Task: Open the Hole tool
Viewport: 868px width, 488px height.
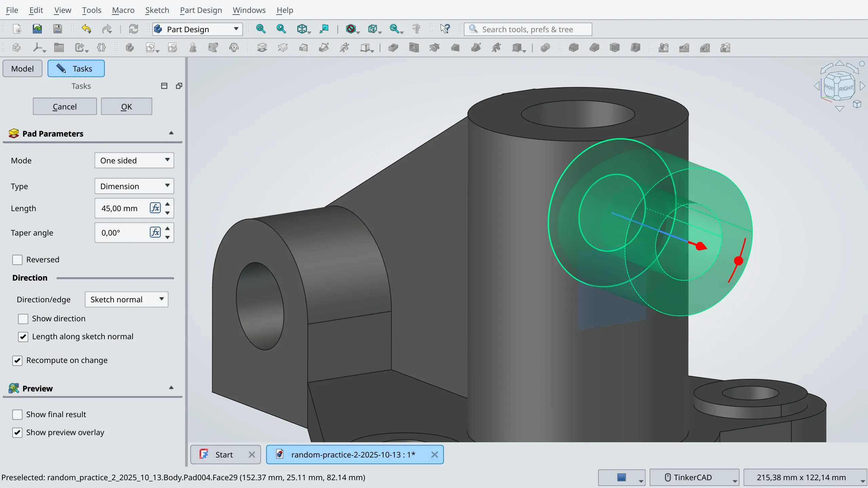Action: 413,47
